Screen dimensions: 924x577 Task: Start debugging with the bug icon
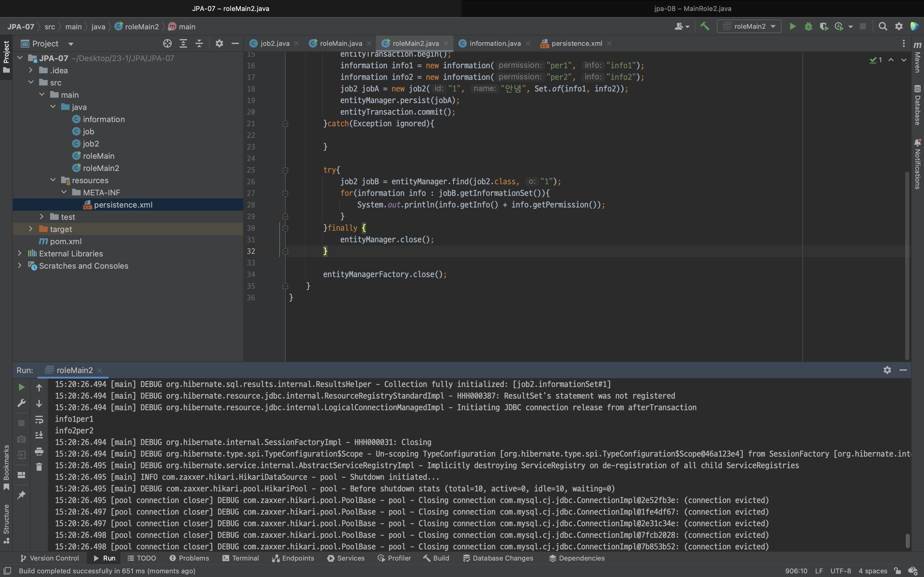tap(808, 26)
